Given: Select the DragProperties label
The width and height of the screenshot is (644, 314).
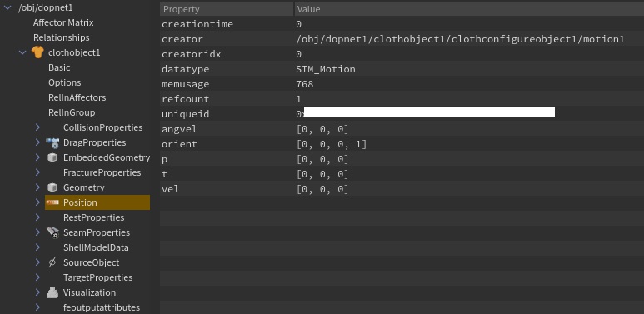Looking at the screenshot, I should point(94,142).
